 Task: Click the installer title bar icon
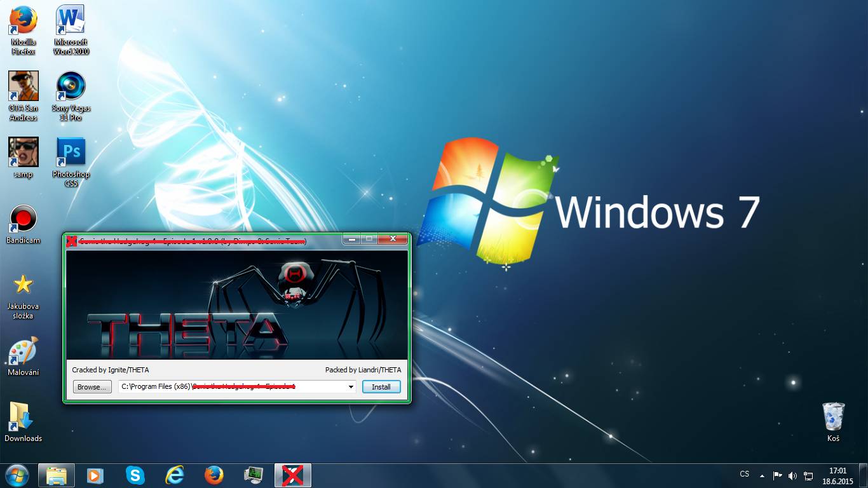72,241
